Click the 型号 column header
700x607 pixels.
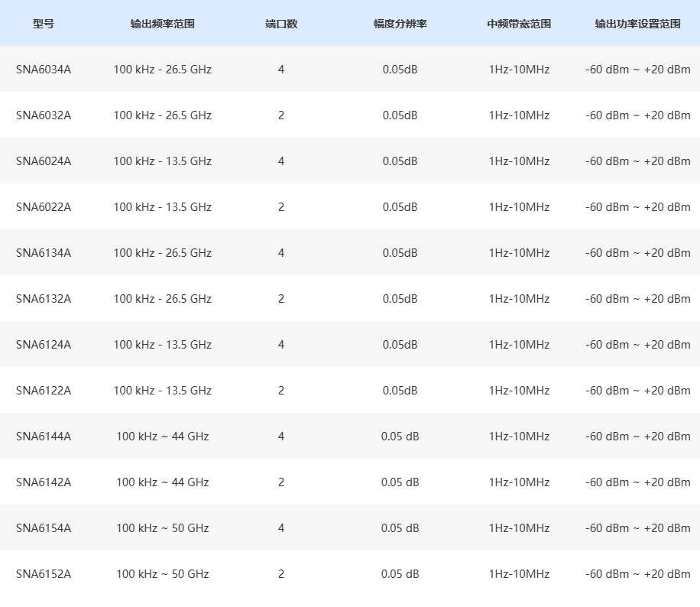44,24
